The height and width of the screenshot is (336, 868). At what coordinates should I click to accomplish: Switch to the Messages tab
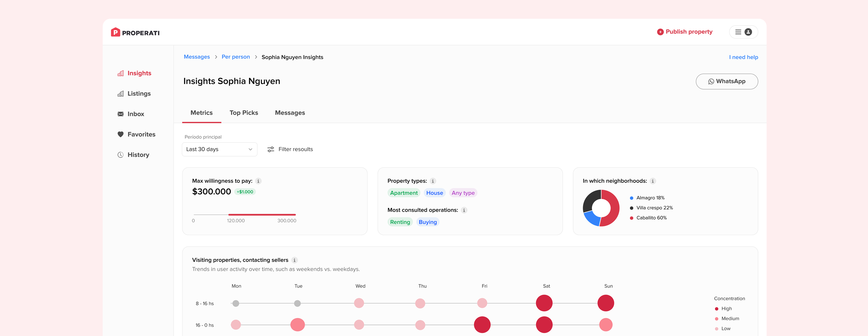(x=290, y=113)
